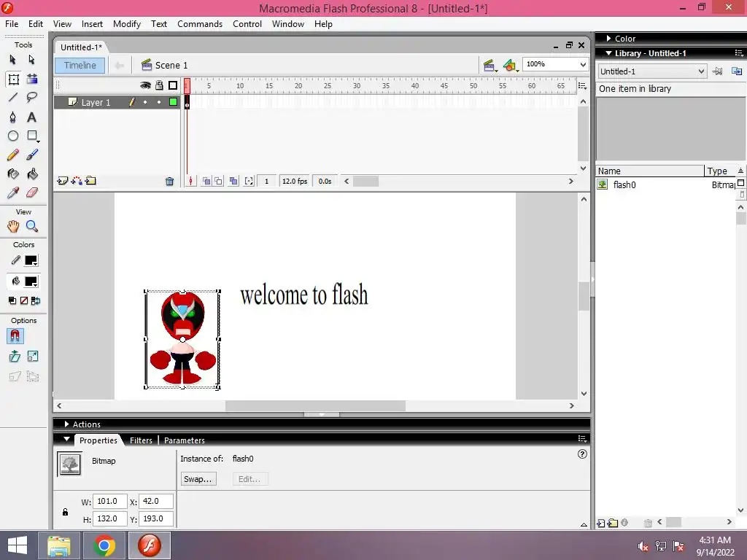Select the Lasso tool

32,98
